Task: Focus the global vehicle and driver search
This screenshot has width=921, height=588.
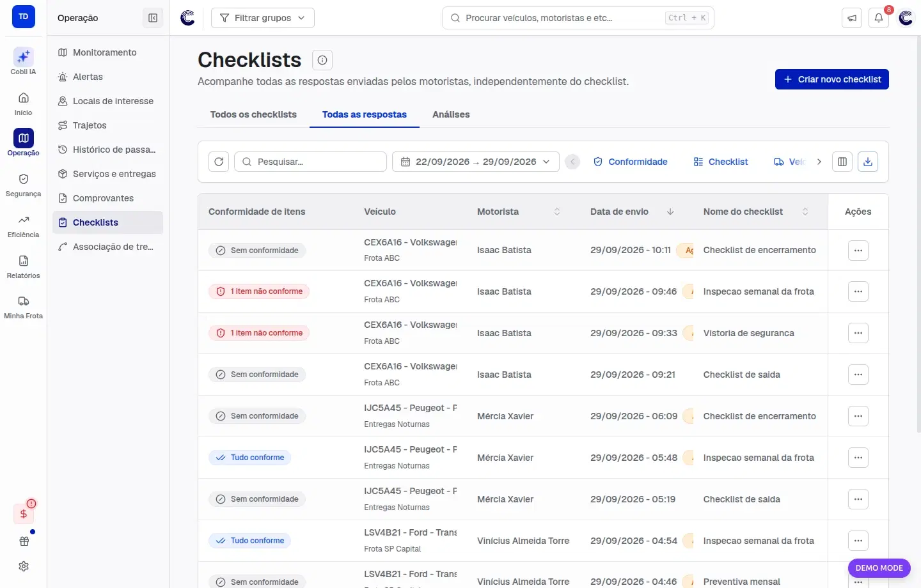Action: coord(578,18)
